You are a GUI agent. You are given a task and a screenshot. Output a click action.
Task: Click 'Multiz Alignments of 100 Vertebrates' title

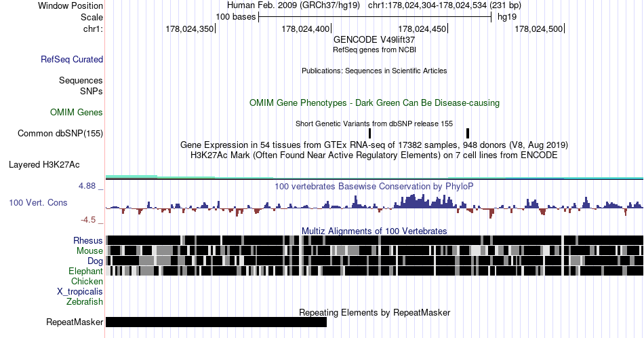374,231
